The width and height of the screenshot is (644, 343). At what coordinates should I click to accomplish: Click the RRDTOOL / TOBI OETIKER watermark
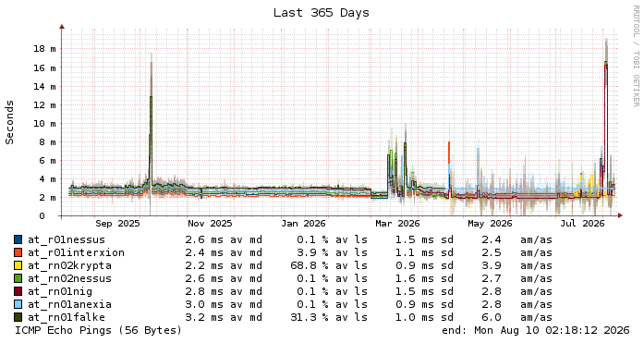point(636,55)
